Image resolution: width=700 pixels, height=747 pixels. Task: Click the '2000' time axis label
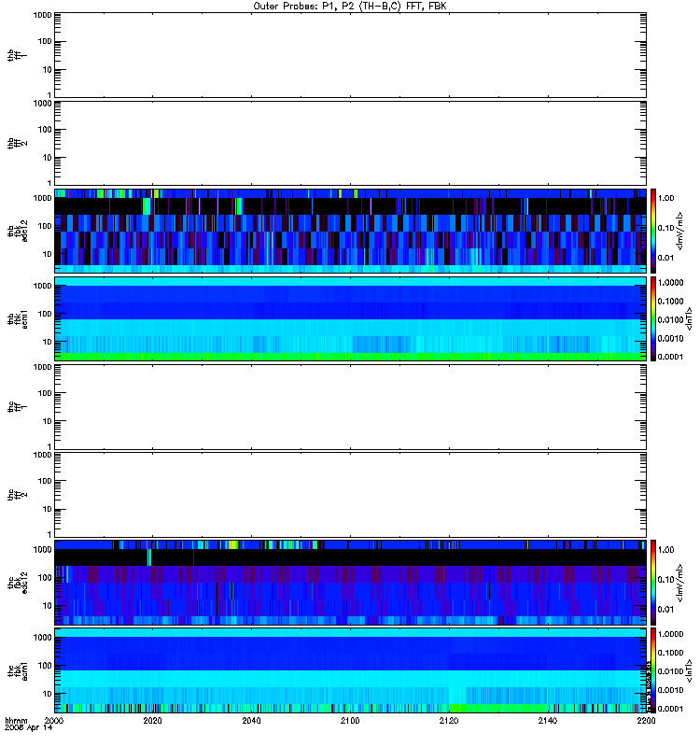tap(54, 720)
